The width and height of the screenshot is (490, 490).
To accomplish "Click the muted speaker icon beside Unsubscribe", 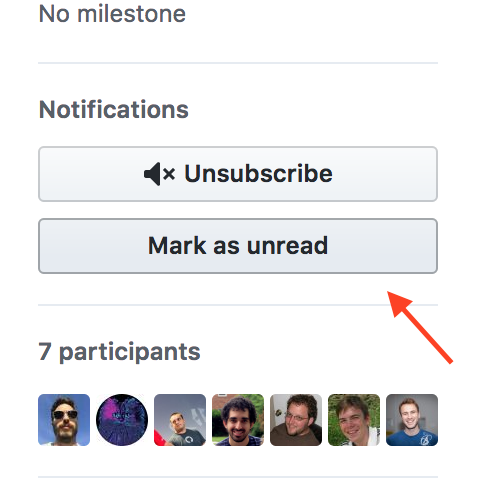I will pyautogui.click(x=159, y=174).
